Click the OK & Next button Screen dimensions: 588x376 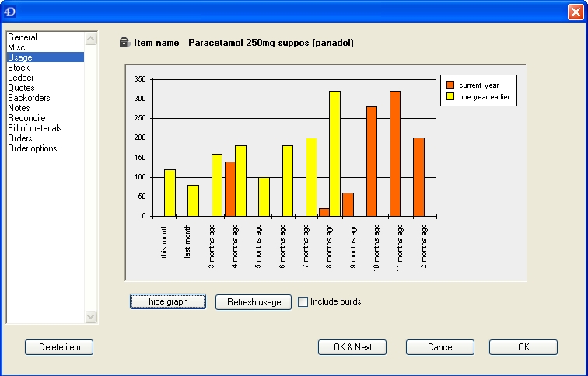[x=352, y=347]
